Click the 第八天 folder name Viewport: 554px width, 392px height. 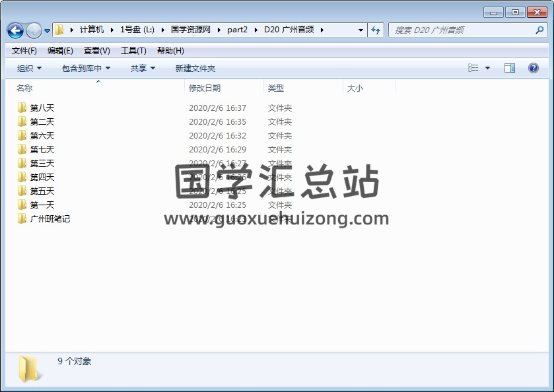[x=42, y=108]
